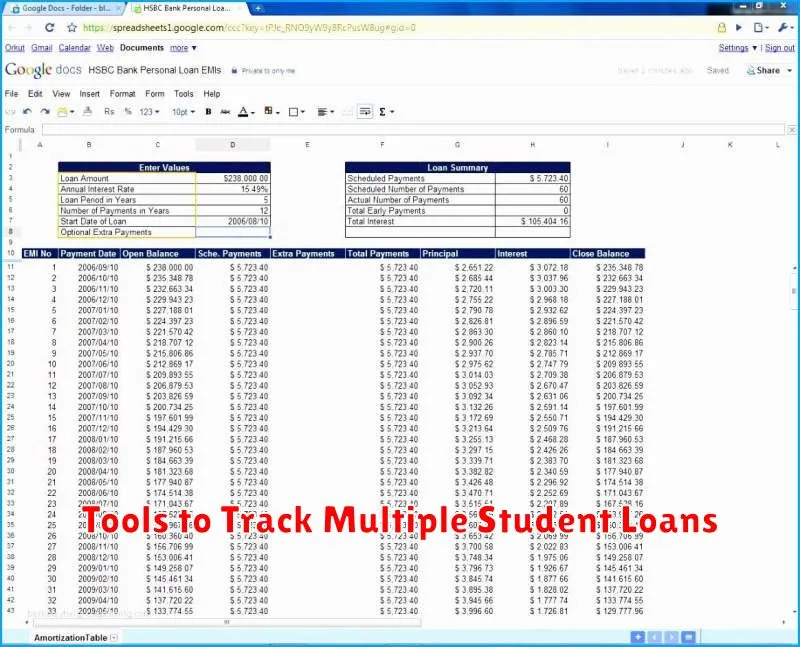Click the paint format brush icon
This screenshot has width=800, height=647.
(88, 111)
